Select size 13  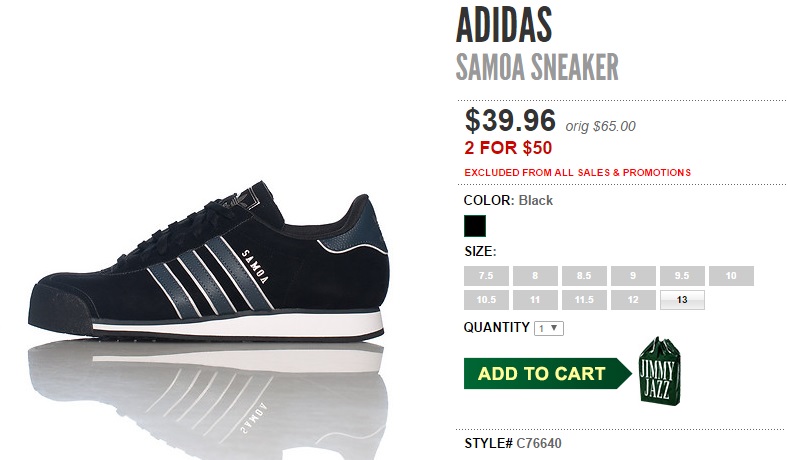[682, 300]
